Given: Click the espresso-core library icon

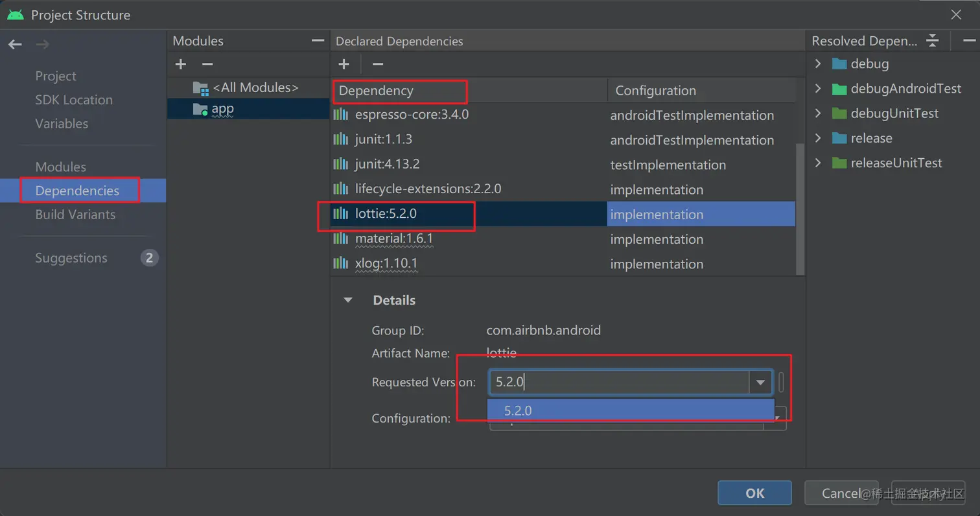Looking at the screenshot, I should click(341, 115).
